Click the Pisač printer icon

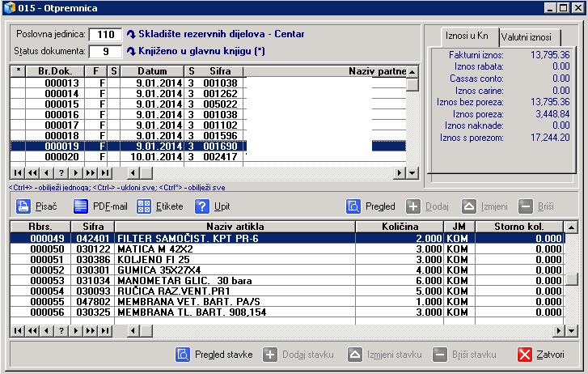[23, 206]
